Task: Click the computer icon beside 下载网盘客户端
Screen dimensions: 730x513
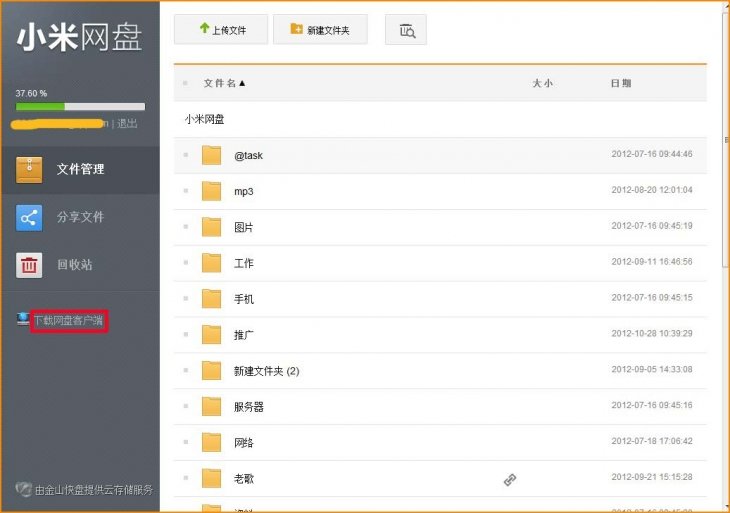Action: (x=23, y=319)
